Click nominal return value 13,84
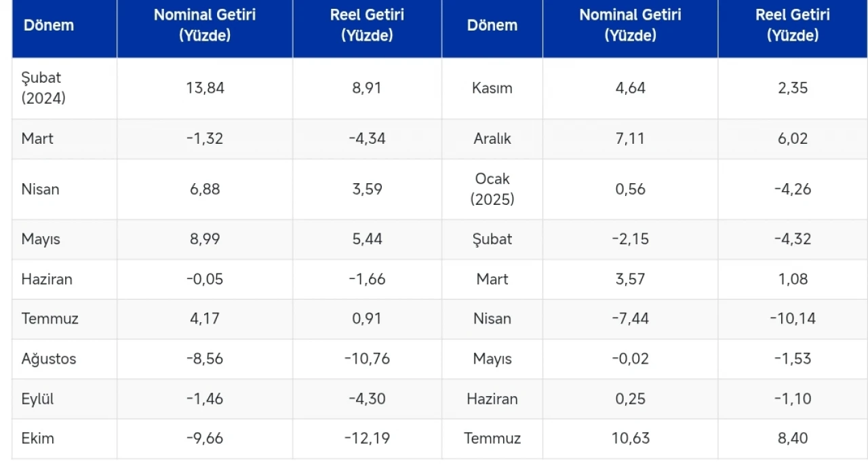The width and height of the screenshot is (868, 466). click(205, 88)
